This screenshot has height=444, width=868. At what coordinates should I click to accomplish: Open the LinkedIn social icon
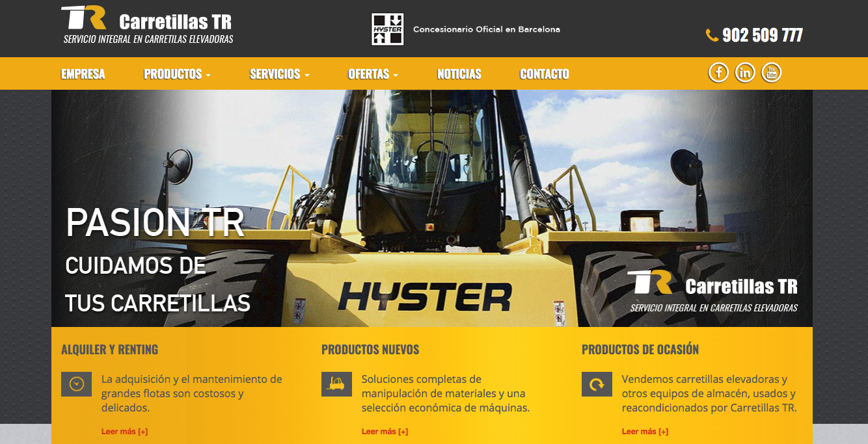tap(744, 73)
